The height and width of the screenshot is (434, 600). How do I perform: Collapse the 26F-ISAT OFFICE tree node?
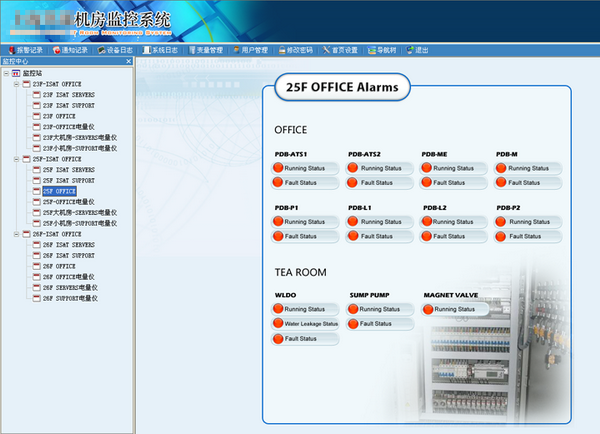(16, 234)
